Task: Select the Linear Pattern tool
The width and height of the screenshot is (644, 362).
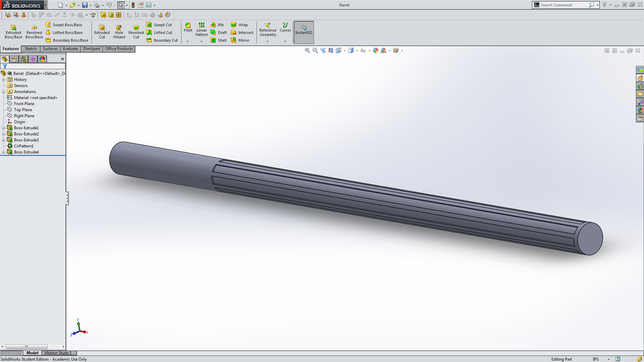Action: [202, 30]
